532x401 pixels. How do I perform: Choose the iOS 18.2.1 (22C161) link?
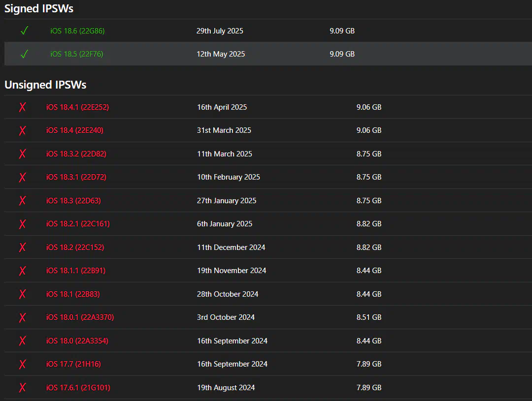(x=78, y=224)
